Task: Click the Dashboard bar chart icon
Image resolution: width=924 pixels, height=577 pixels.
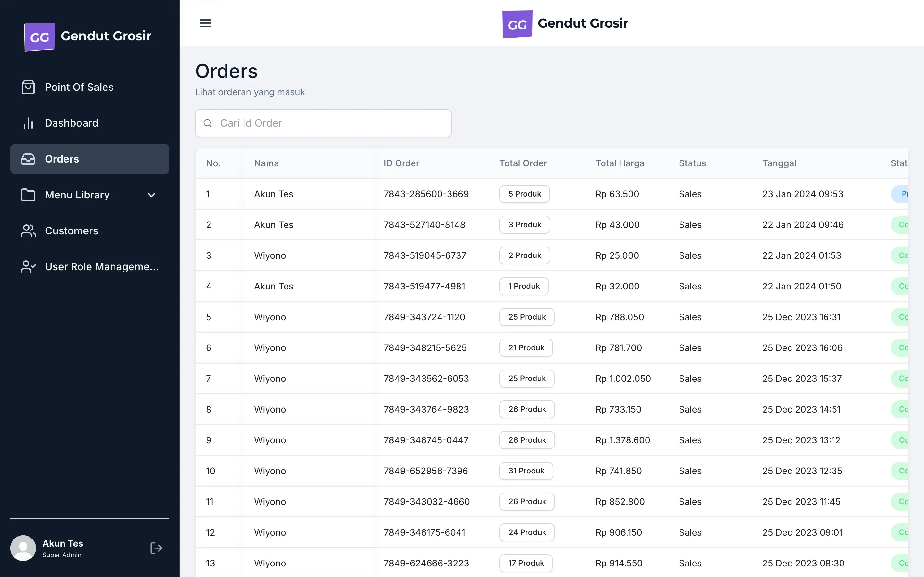Action: point(28,123)
